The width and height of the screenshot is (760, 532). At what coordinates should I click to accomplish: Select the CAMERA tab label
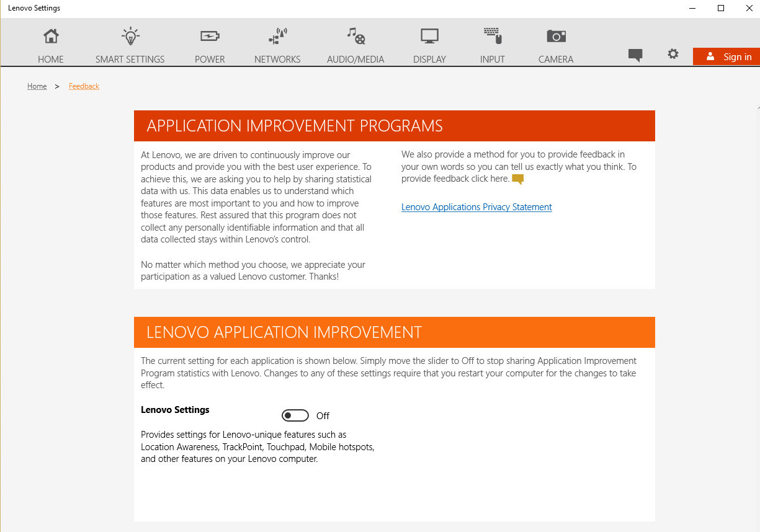[556, 60]
